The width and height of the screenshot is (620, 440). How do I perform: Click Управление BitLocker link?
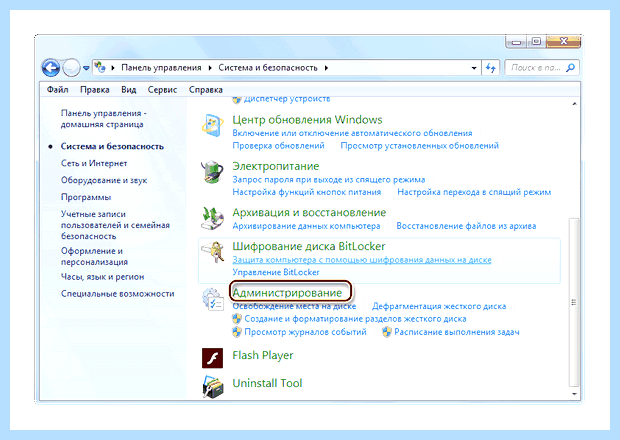(276, 272)
